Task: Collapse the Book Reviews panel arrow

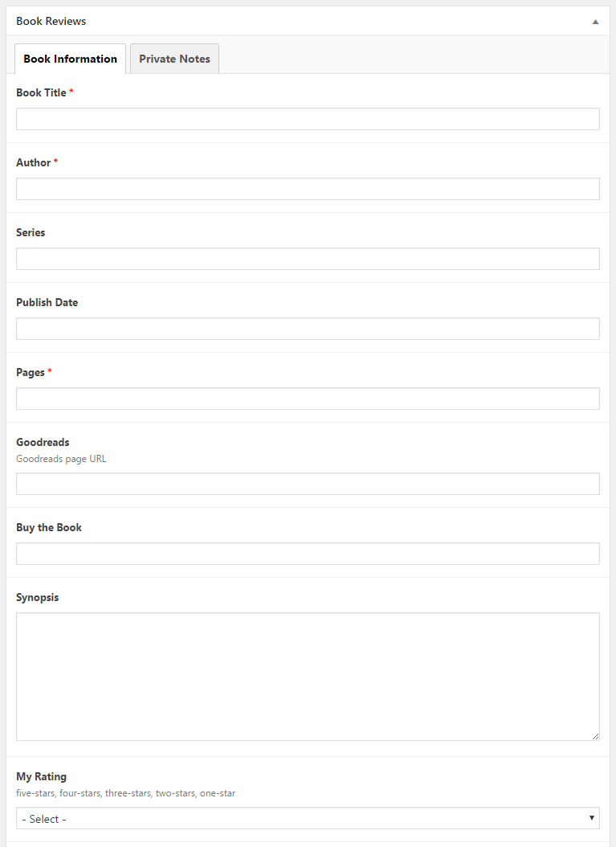Action: (595, 22)
